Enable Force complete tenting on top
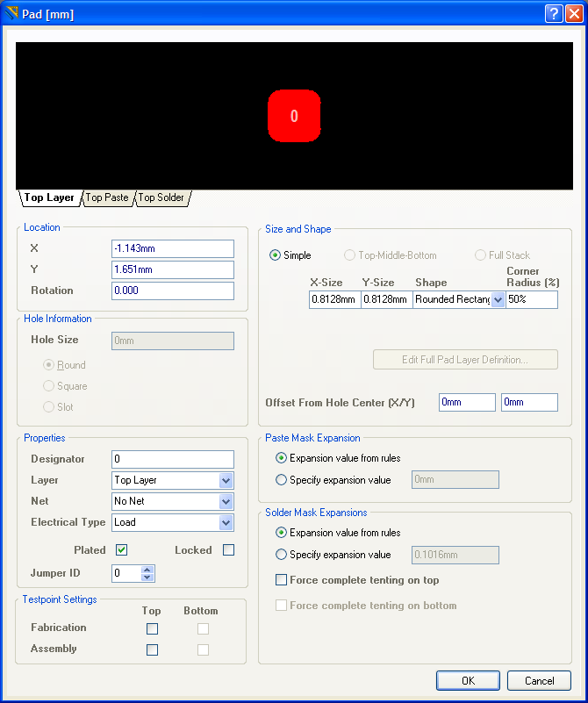Viewport: 588px width, 703px height. (282, 580)
